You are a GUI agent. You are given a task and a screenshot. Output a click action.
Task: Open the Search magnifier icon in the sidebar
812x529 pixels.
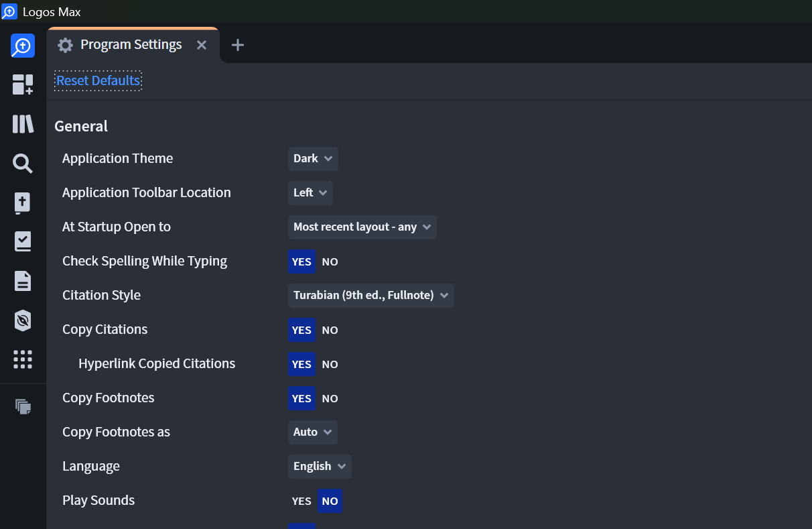23,163
